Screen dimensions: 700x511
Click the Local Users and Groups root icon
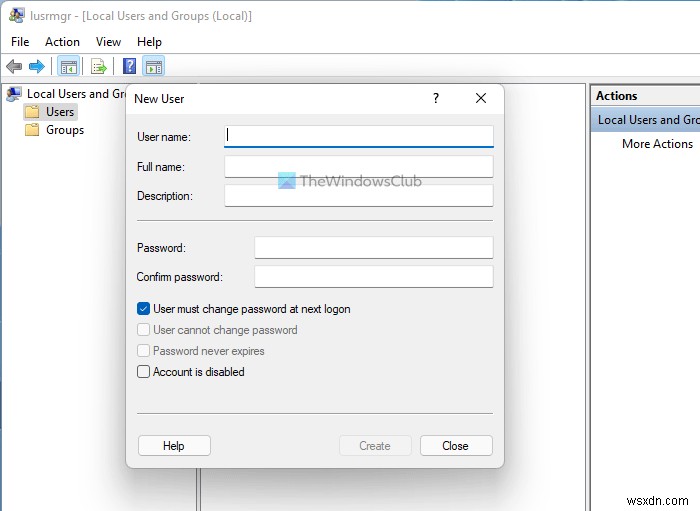(14, 94)
